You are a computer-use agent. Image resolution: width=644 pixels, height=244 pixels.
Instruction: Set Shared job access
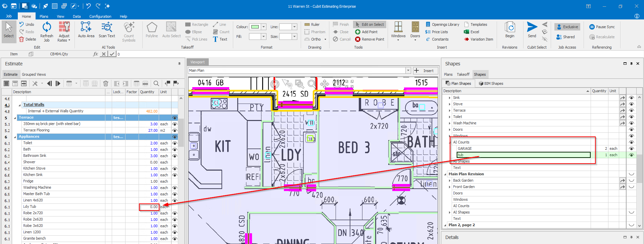[x=565, y=37]
